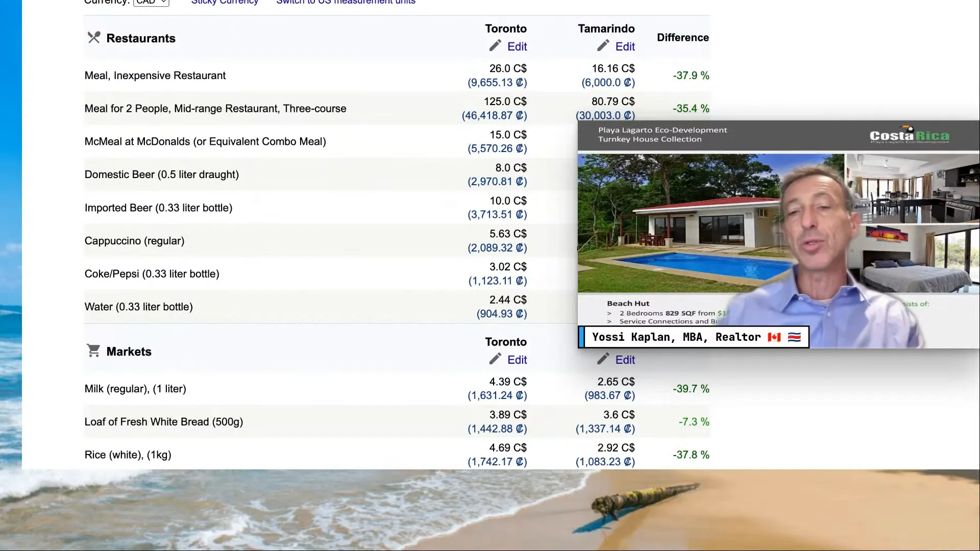980x551 pixels.
Task: Click pencil icon under Toronto in Restaurants
Action: pyautogui.click(x=495, y=46)
